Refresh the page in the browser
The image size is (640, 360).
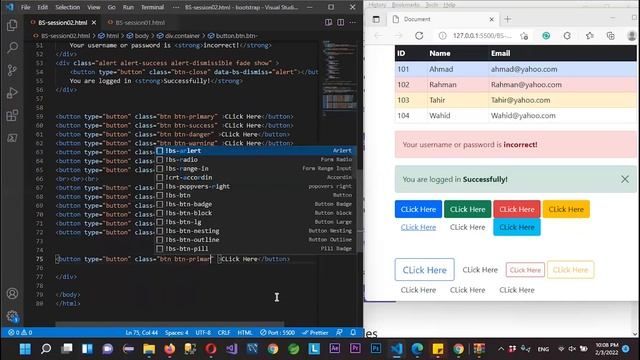pos(419,36)
